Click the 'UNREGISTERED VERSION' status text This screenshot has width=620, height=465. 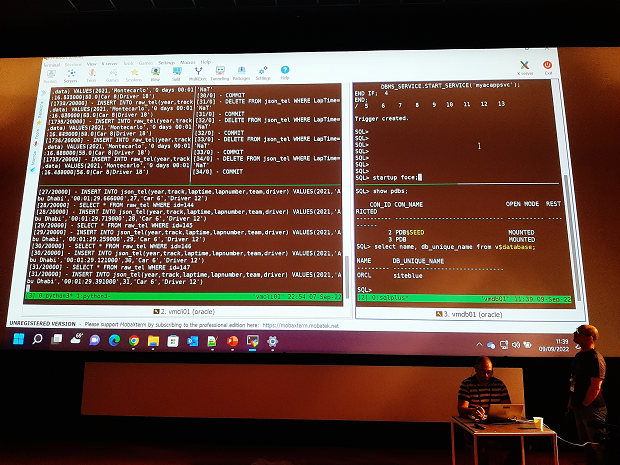pos(42,323)
